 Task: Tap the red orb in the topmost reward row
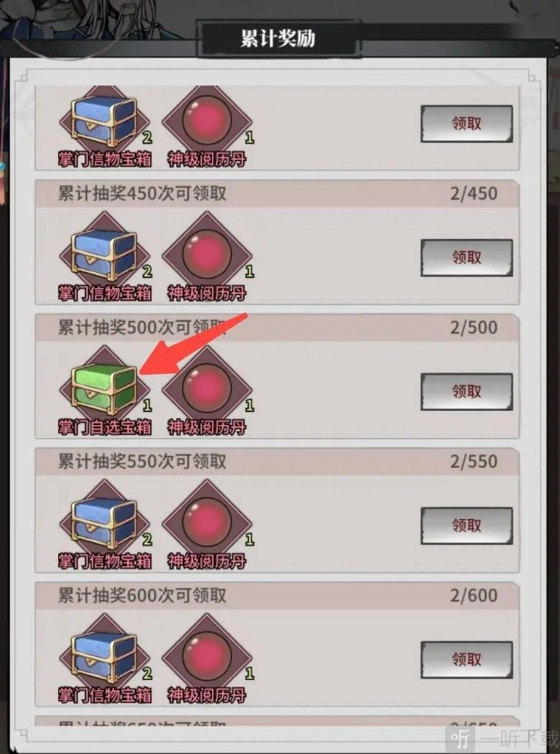tap(207, 121)
